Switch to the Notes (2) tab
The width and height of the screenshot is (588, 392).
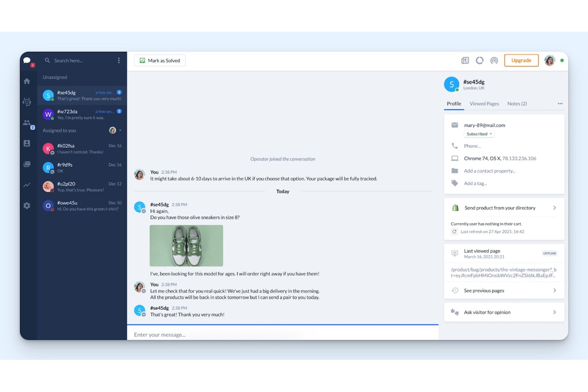coord(517,104)
